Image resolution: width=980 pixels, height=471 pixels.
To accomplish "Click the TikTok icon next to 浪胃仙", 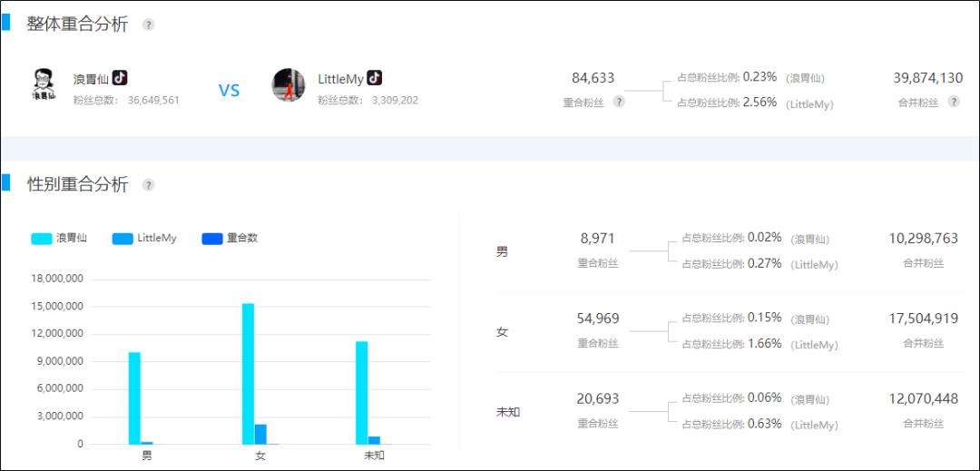I will coord(120,78).
